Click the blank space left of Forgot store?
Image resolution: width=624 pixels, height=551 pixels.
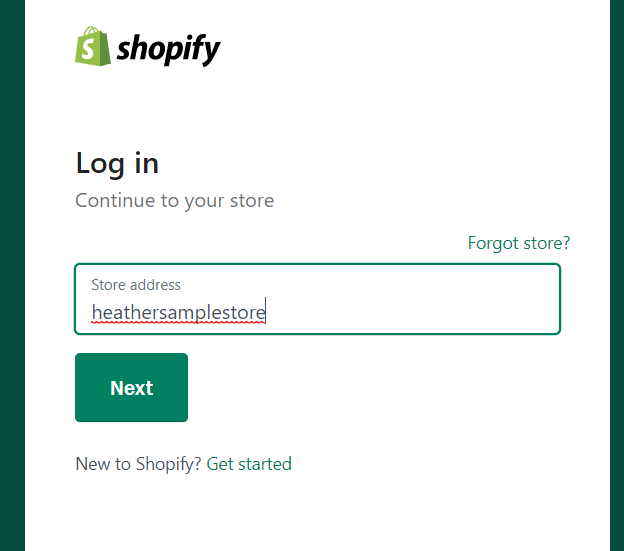[x=271, y=243]
